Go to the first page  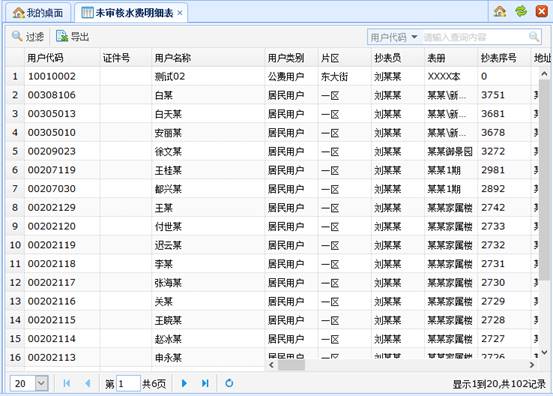tap(67, 383)
